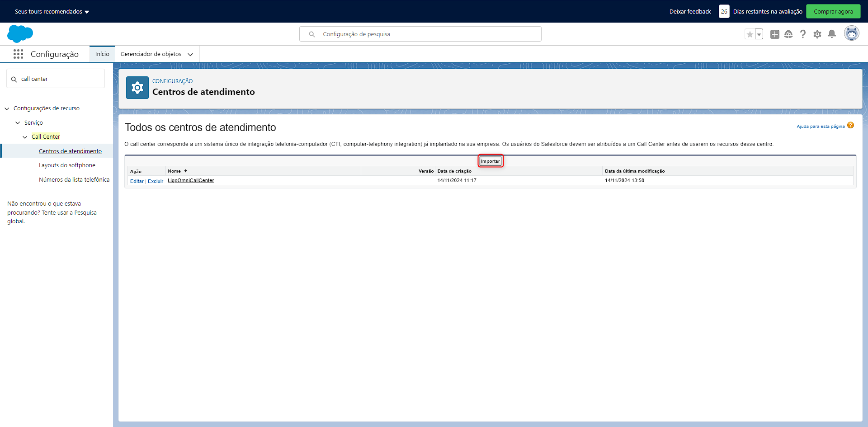Click Ajuda para esta página link

[x=821, y=127]
